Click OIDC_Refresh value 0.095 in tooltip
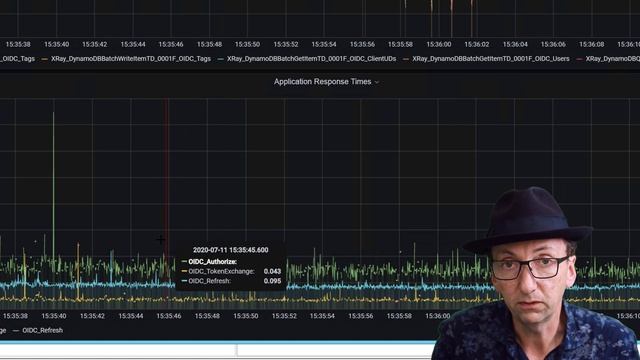Viewport: 640px width, 360px height. click(272, 281)
